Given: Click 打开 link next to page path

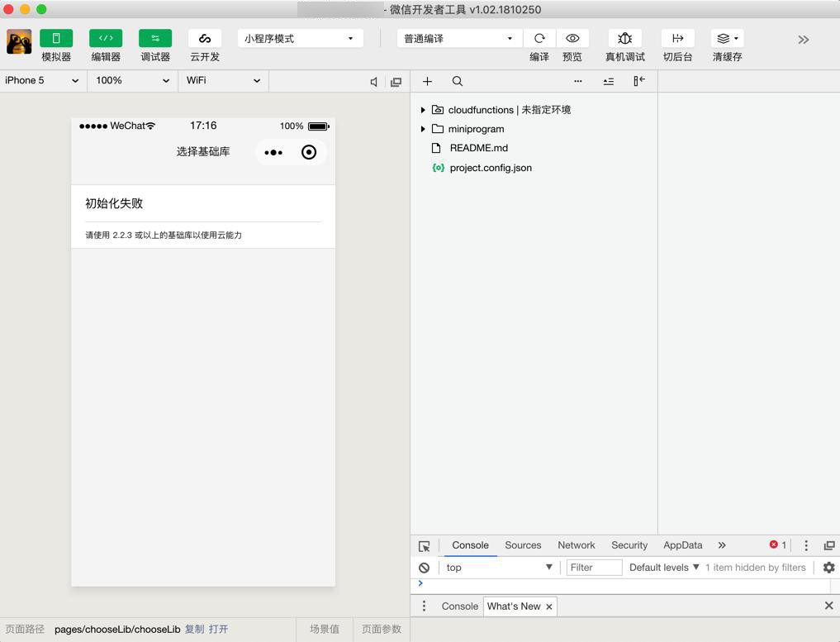Looking at the screenshot, I should 219,629.
